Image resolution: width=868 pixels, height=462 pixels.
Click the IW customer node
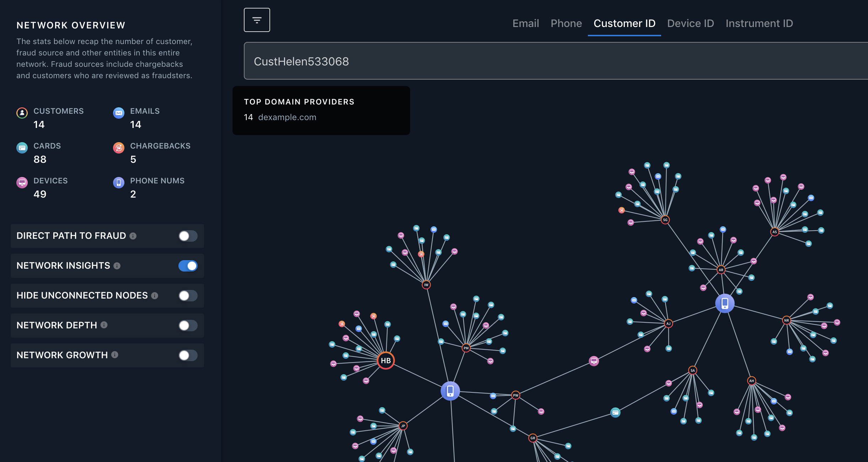point(426,285)
